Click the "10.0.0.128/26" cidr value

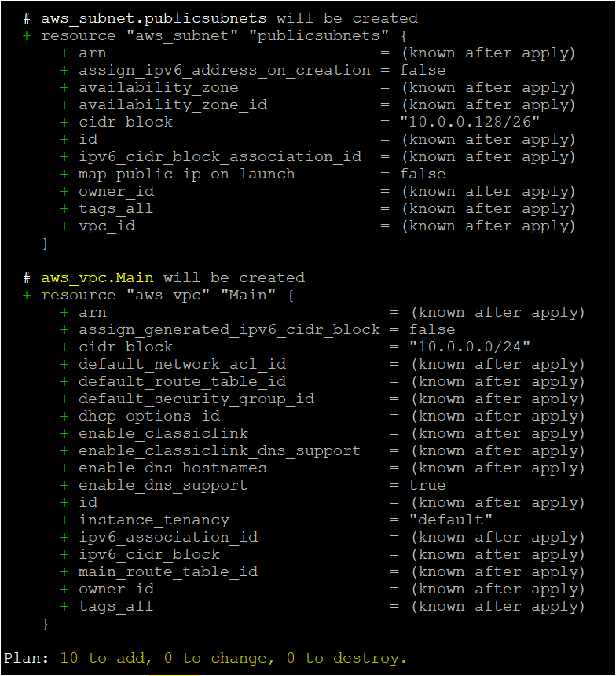click(x=470, y=122)
